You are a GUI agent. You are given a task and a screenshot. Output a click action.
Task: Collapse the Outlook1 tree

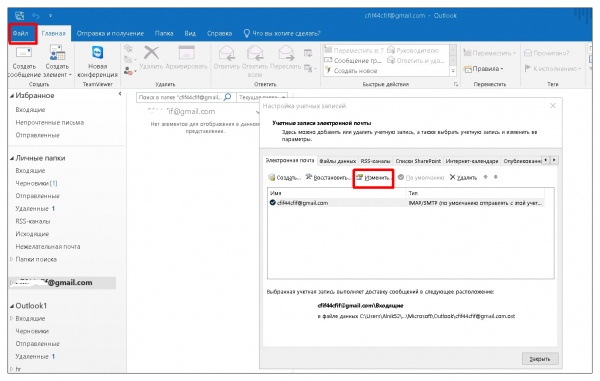point(12,306)
